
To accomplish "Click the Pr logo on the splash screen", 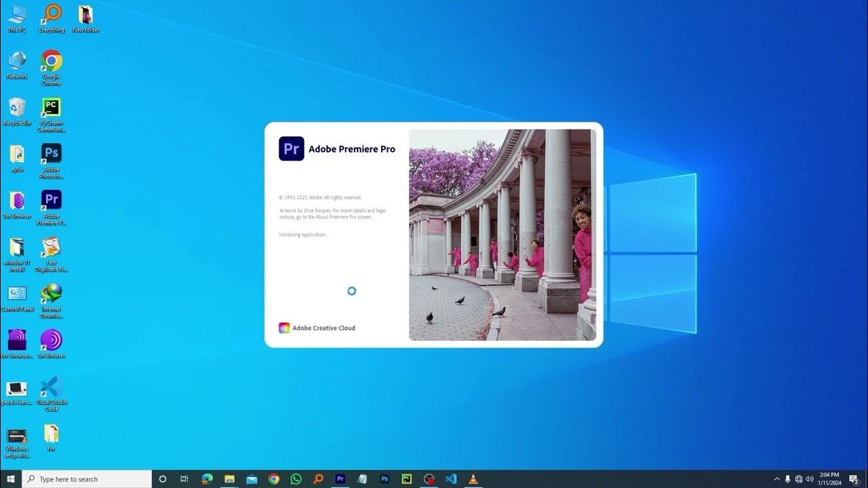I will (292, 148).
